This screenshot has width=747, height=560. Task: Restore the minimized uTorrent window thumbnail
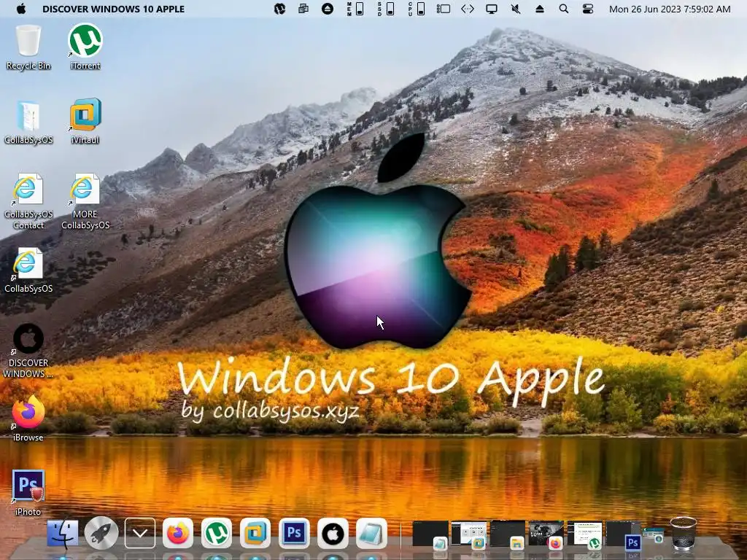(584, 534)
